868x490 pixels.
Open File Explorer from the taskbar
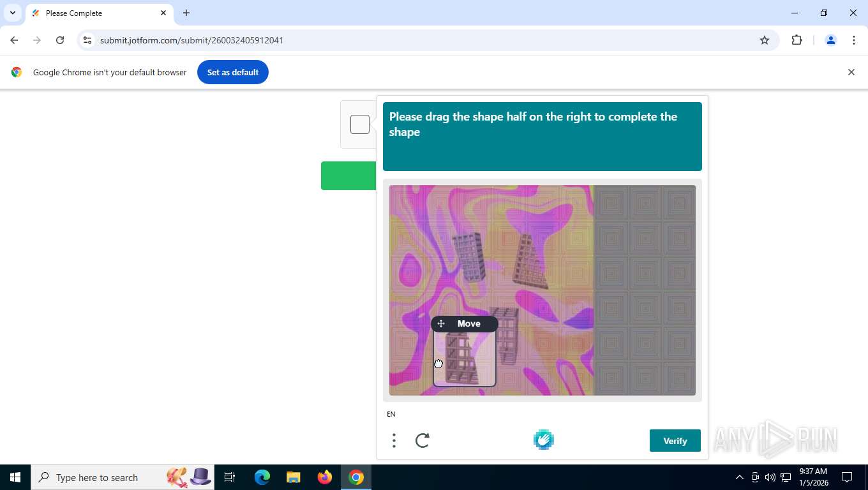[293, 477]
